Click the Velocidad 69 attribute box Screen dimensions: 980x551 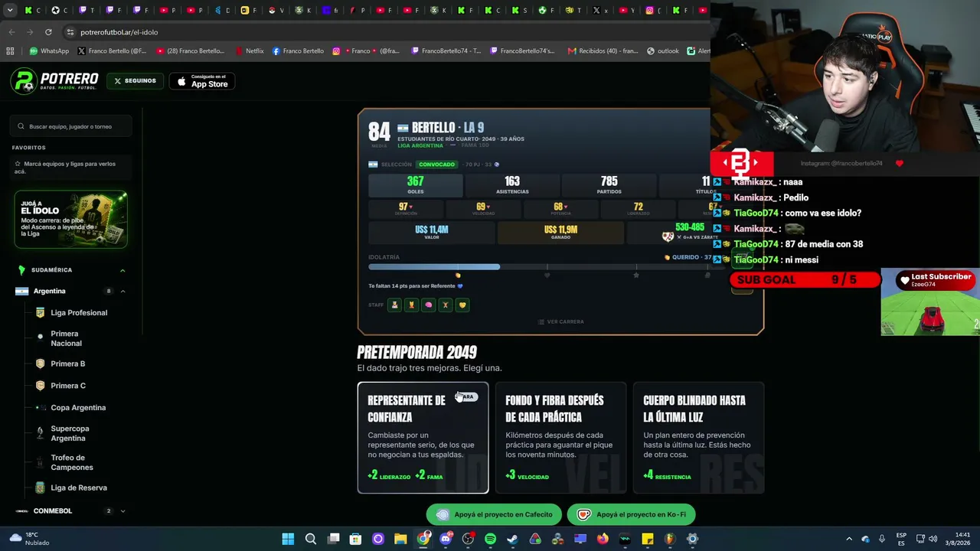[482, 209]
